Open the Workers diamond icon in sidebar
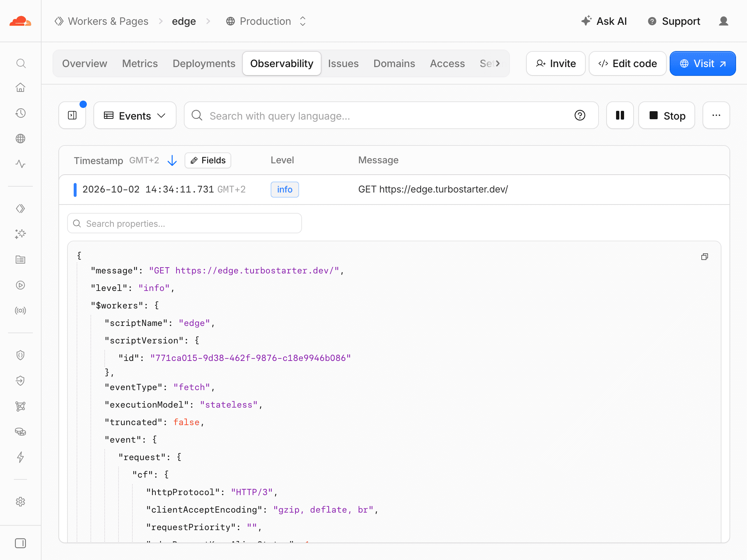747x560 pixels. (x=20, y=209)
